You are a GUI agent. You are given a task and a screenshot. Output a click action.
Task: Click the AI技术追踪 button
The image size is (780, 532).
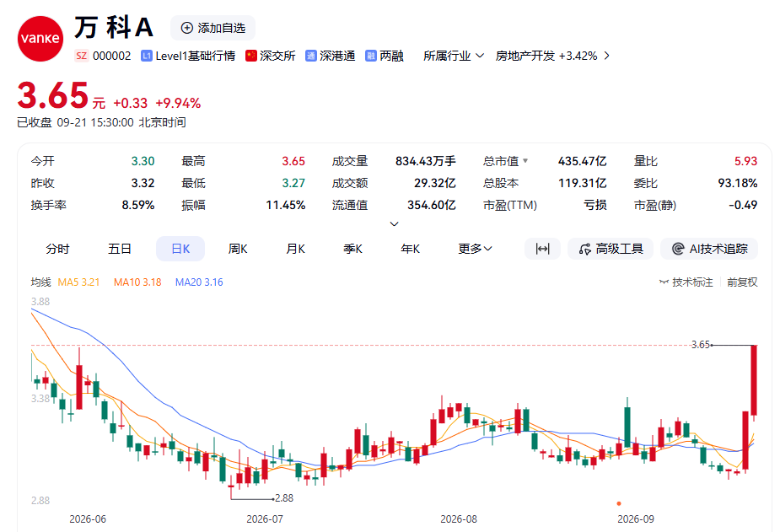(709, 249)
